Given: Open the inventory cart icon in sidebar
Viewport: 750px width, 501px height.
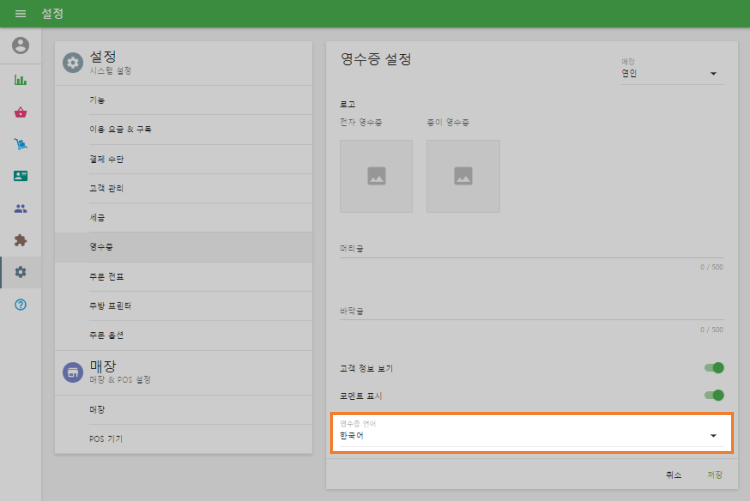Looking at the screenshot, I should tap(20, 144).
